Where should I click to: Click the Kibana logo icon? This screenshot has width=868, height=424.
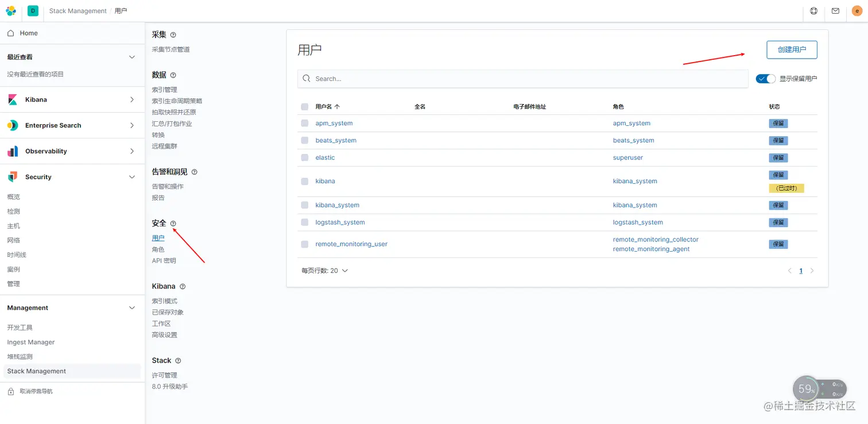13,100
